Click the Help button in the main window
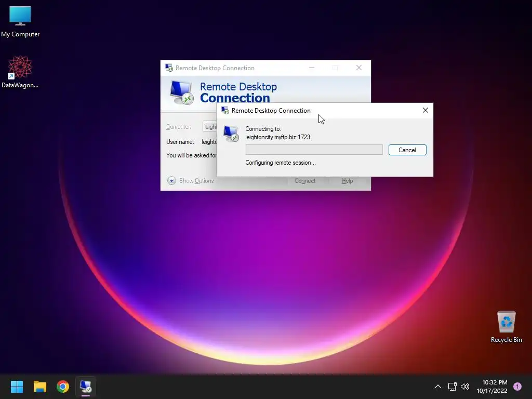 pos(347,181)
